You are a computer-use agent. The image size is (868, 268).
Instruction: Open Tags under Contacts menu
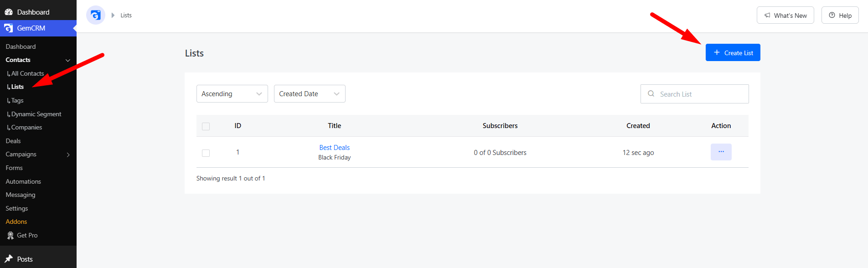coord(17,100)
